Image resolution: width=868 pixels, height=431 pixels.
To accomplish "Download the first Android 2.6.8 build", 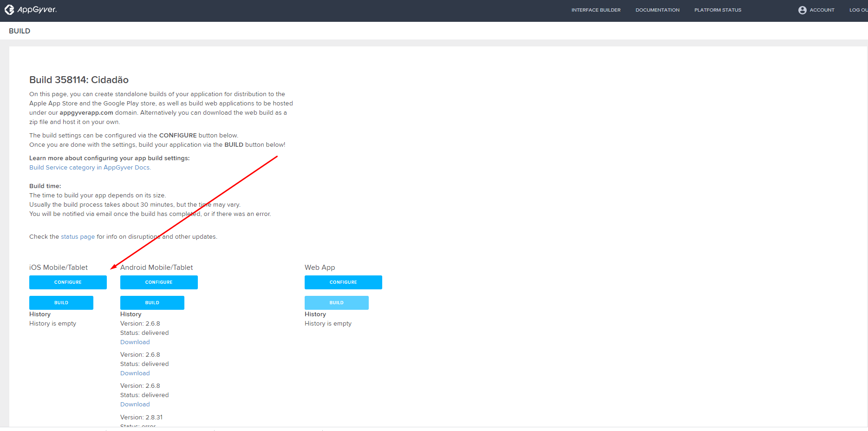I will 135,342.
